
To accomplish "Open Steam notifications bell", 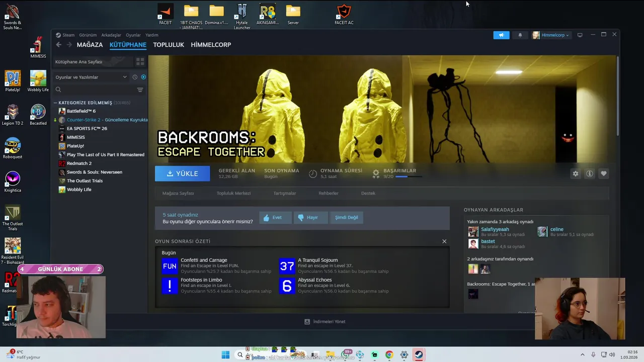I will [x=520, y=35].
